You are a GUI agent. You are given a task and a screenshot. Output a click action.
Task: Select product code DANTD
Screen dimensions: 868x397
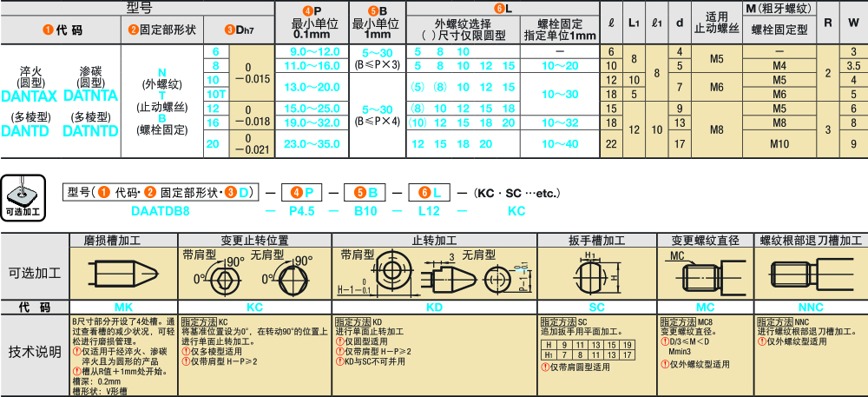coord(26,130)
